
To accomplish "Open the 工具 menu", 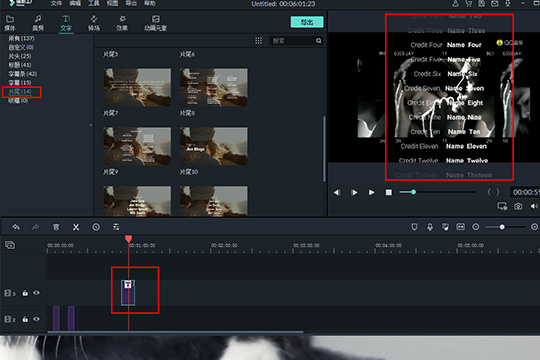I will point(94,3).
